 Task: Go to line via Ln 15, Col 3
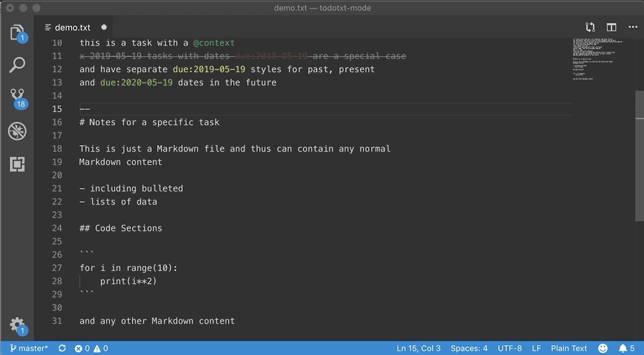pyautogui.click(x=419, y=348)
